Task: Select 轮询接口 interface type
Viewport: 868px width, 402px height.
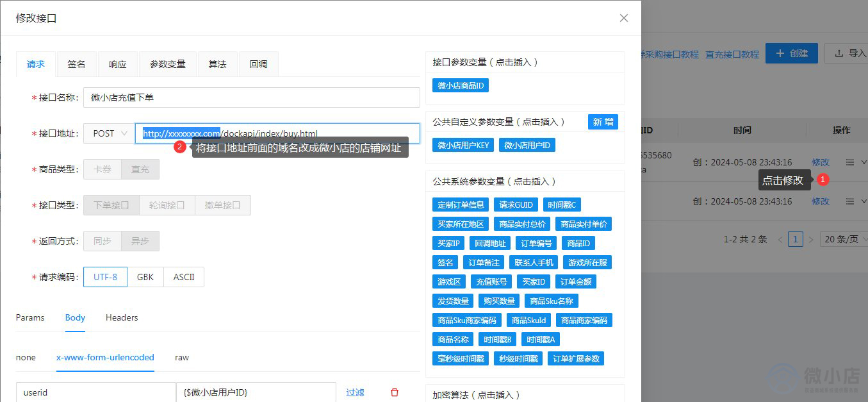Action: [167, 205]
